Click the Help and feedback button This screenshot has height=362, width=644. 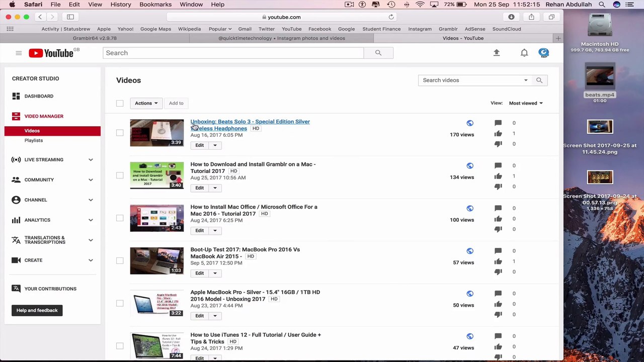37,310
